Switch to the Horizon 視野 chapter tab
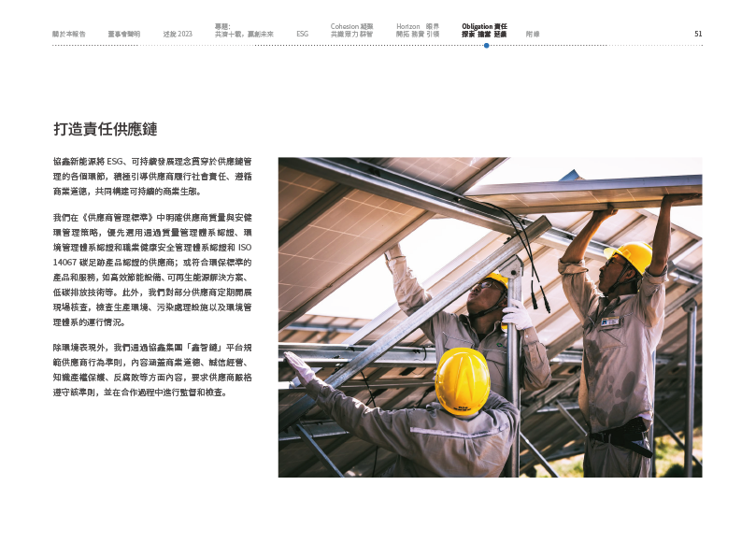This screenshot has height=557, width=756. pyautogui.click(x=417, y=30)
